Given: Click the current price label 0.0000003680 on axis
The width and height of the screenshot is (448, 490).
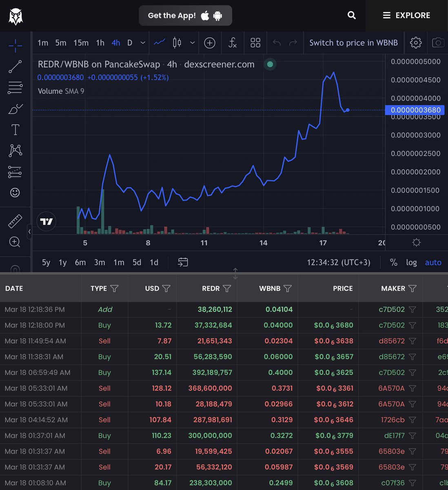Looking at the screenshot, I should 416,110.
